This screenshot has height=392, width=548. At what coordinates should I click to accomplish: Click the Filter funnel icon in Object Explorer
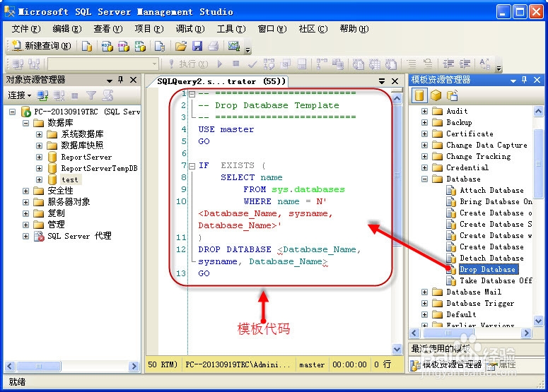click(91, 95)
